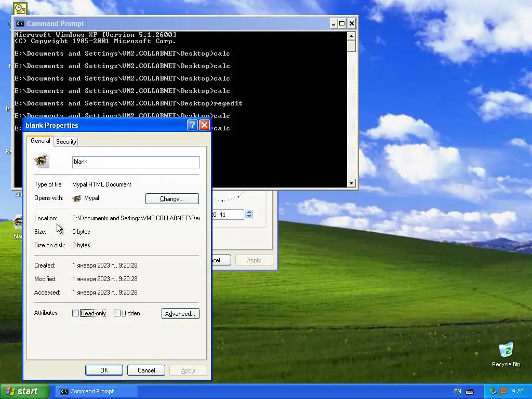The height and width of the screenshot is (399, 532).
Task: Select the General tab
Action: [41, 141]
